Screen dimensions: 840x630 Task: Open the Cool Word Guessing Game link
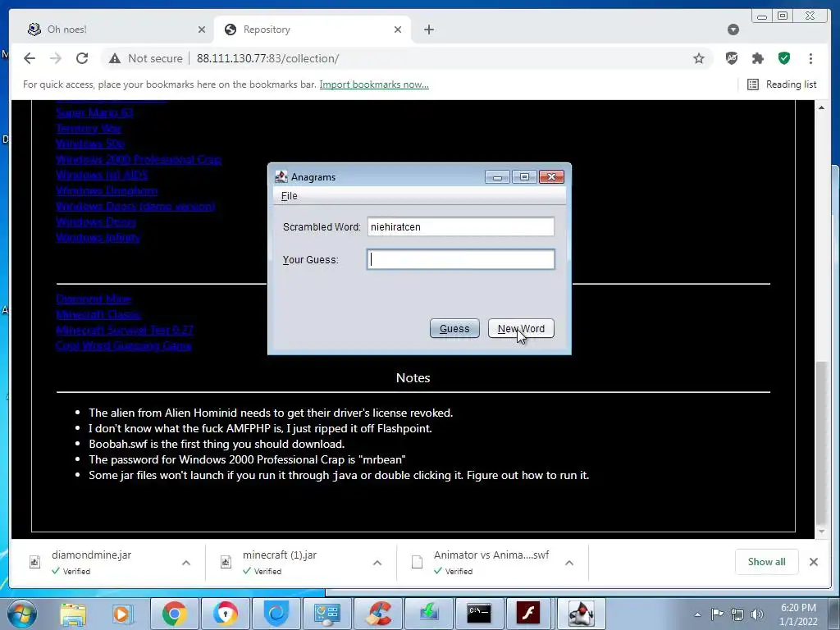pos(124,345)
